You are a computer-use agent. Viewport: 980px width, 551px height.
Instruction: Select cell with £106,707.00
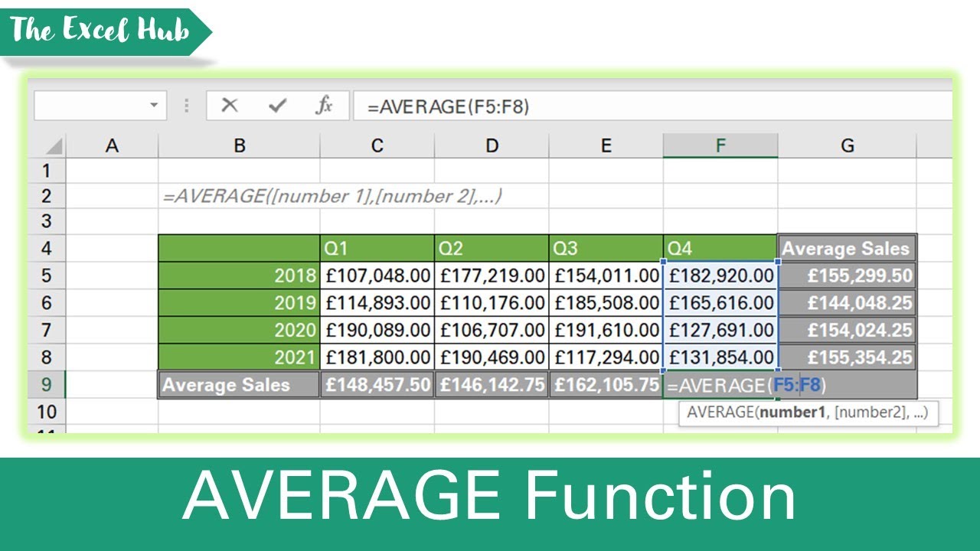point(492,330)
